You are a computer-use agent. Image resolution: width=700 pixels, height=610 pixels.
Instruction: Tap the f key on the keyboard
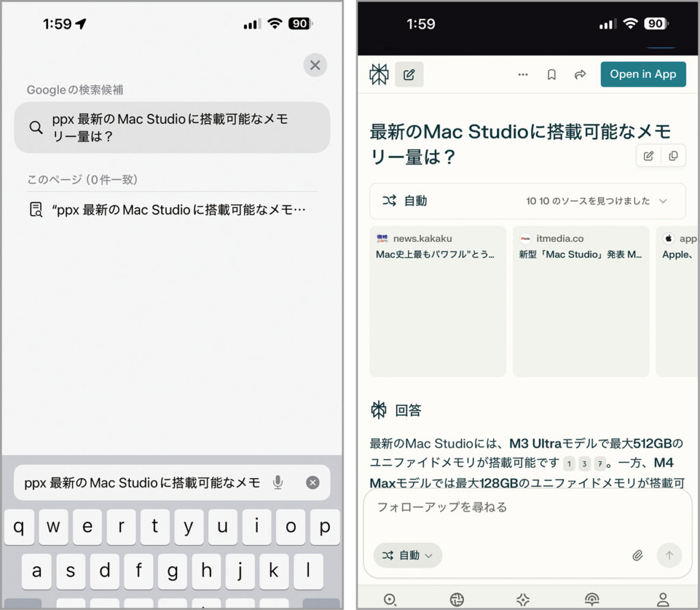[x=138, y=571]
